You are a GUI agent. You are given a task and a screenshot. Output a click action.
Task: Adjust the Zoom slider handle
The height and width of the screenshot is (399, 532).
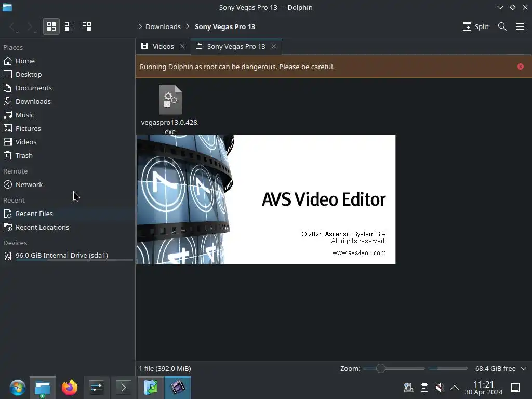[381, 368]
